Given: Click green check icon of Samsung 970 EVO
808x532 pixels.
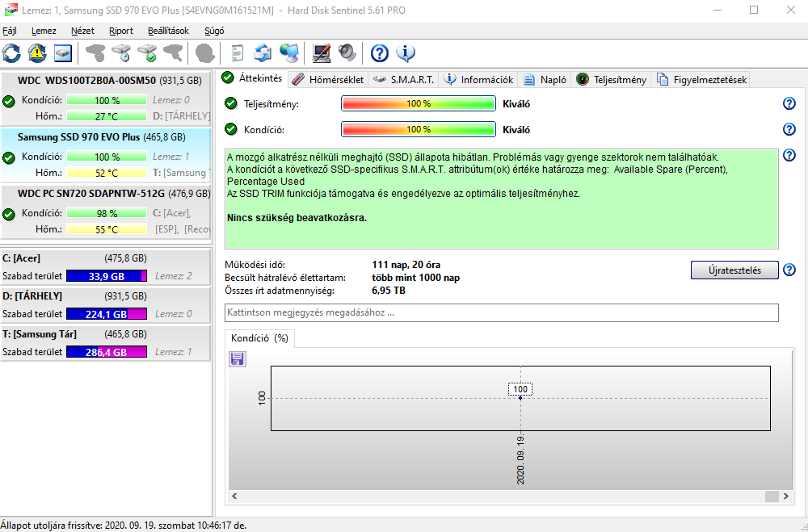Looking at the screenshot, I should click(x=8, y=158).
